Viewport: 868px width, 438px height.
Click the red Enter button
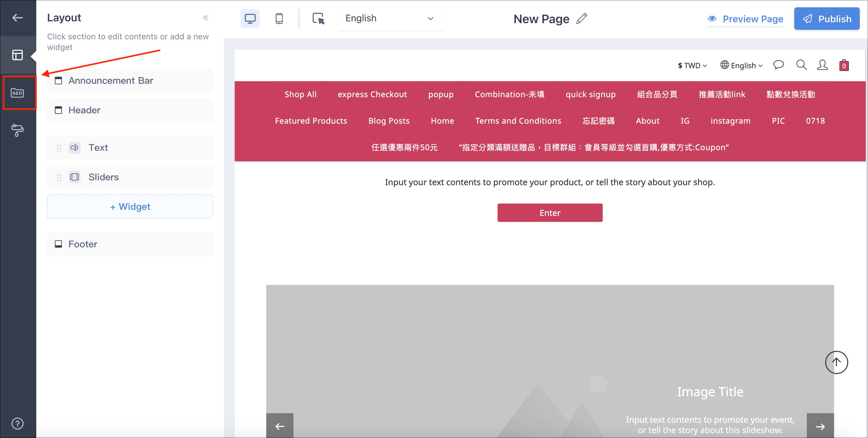[550, 213]
